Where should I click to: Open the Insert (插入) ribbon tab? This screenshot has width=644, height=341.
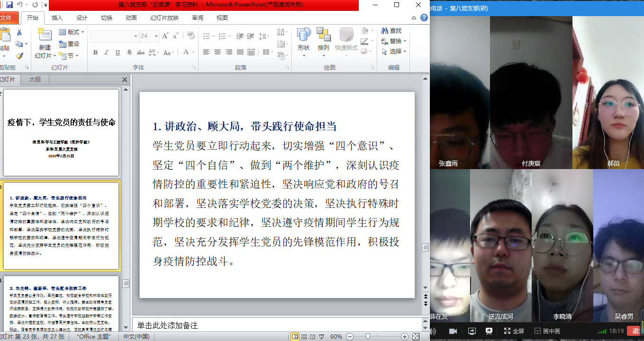click(57, 18)
